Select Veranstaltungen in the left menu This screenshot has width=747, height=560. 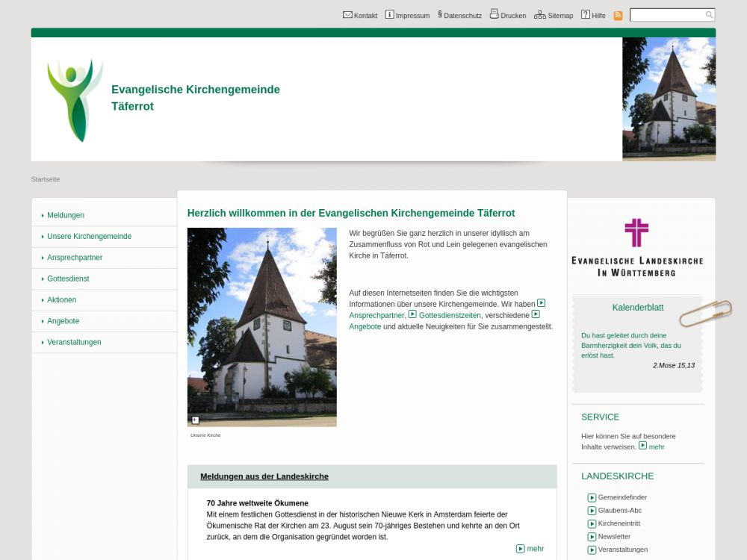click(x=74, y=342)
